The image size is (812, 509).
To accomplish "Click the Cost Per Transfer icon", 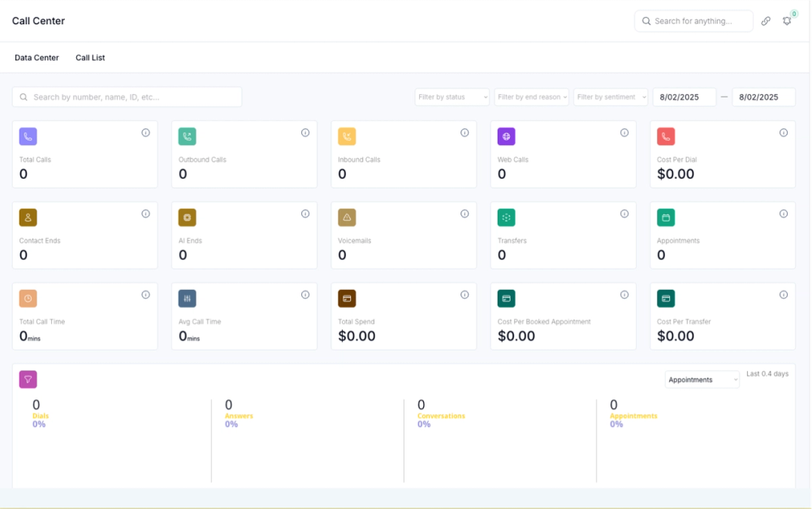I will click(x=666, y=298).
